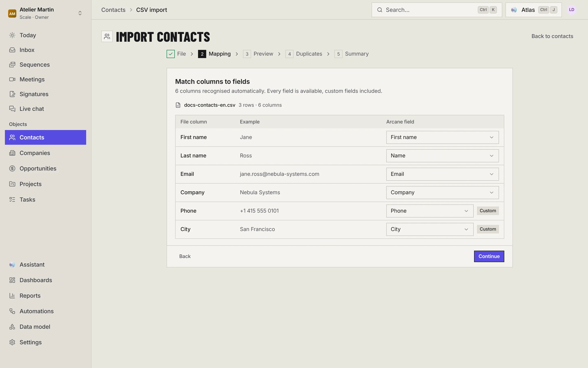Click the Automations workflow icon
588x368 pixels.
click(12, 311)
